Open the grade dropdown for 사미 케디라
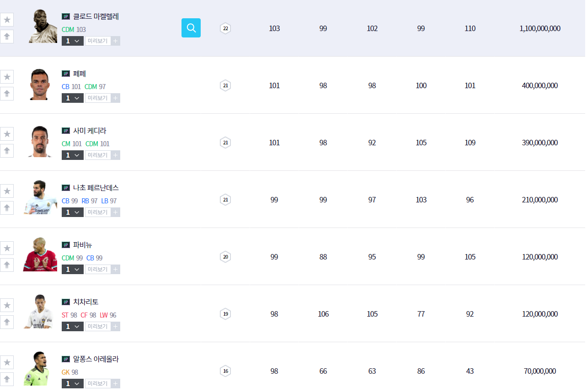 point(72,155)
